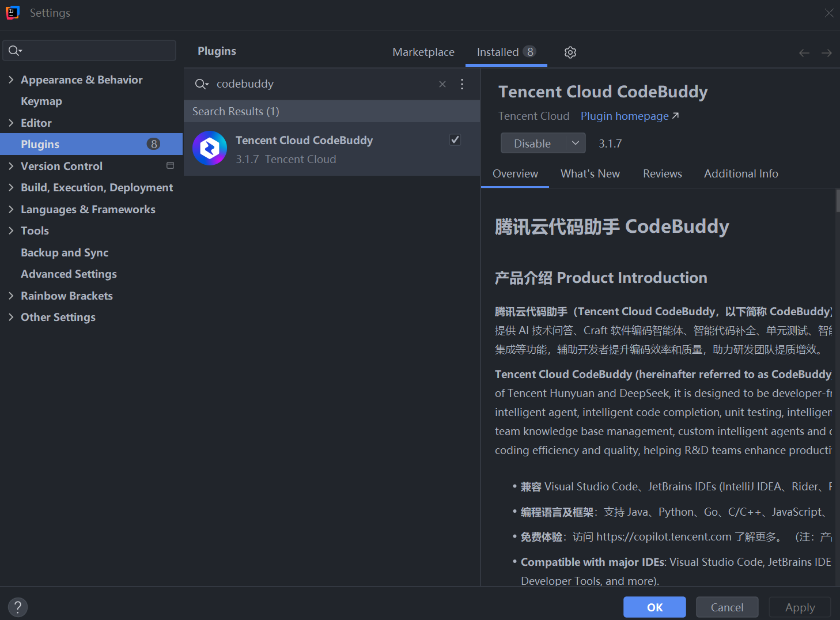Expand the Rainbow Brackets section
This screenshot has height=620, width=840.
pyautogui.click(x=11, y=296)
